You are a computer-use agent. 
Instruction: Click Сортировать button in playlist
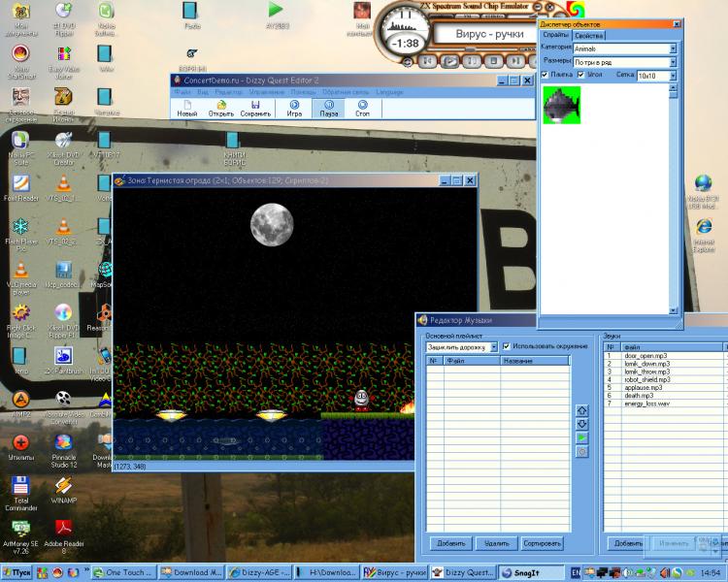543,544
